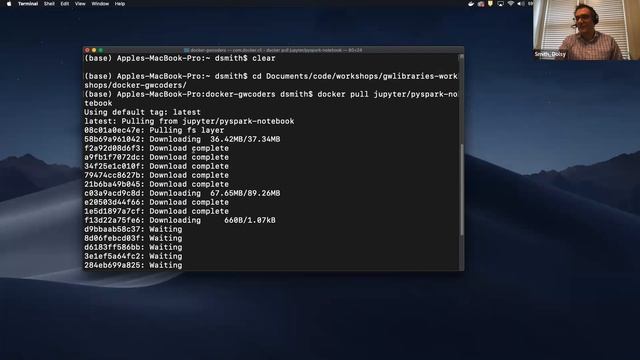
Task: Click the '67.65MB/89.26MB' progress value
Action: tap(245, 193)
